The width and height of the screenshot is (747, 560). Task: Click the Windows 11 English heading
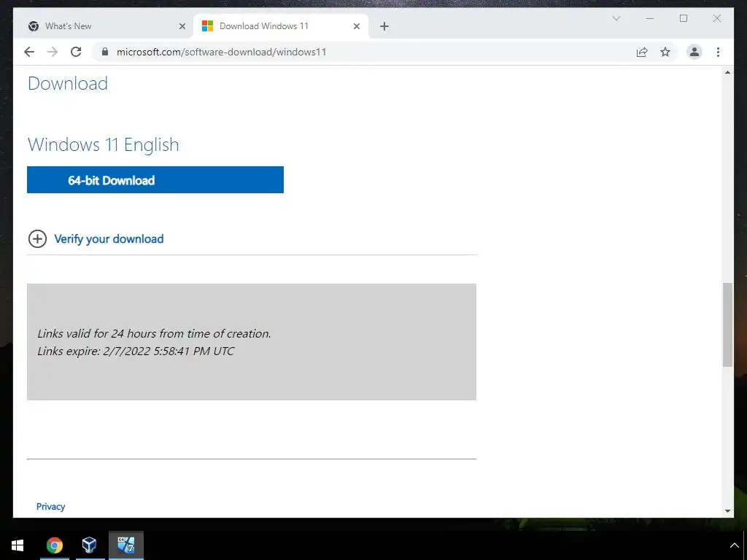tap(104, 145)
